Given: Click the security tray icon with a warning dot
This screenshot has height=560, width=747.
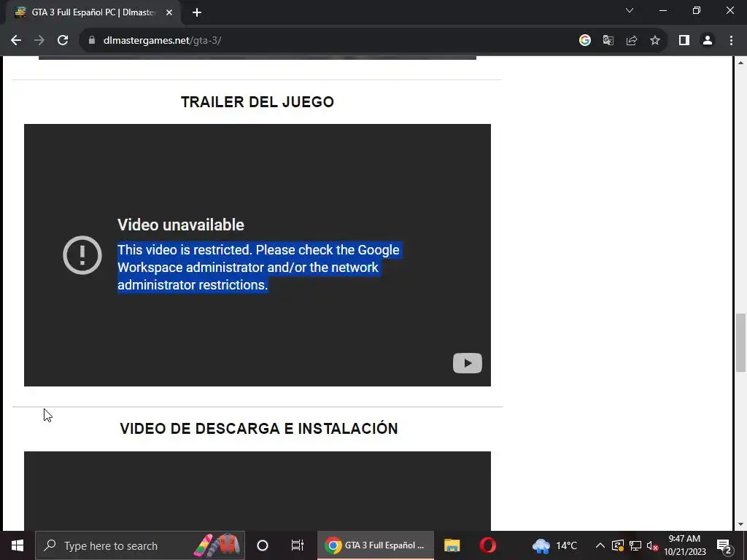Looking at the screenshot, I should tap(618, 545).
